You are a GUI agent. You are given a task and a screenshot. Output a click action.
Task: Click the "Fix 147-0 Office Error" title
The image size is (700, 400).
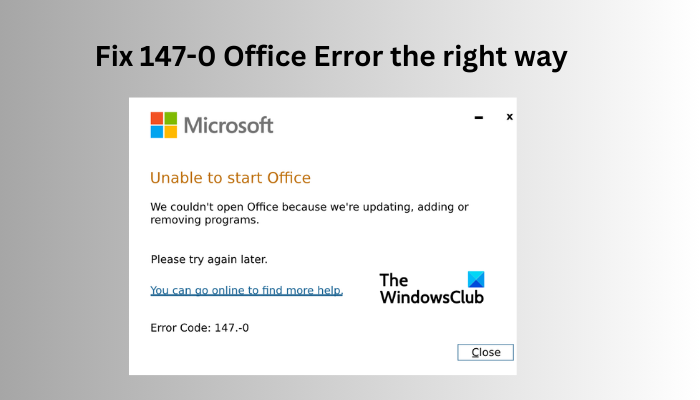331,58
